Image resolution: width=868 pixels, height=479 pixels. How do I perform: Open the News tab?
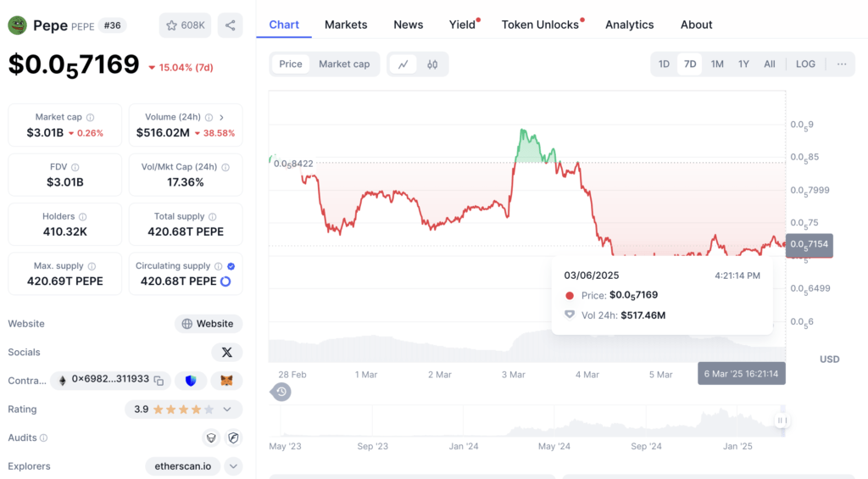pos(409,25)
